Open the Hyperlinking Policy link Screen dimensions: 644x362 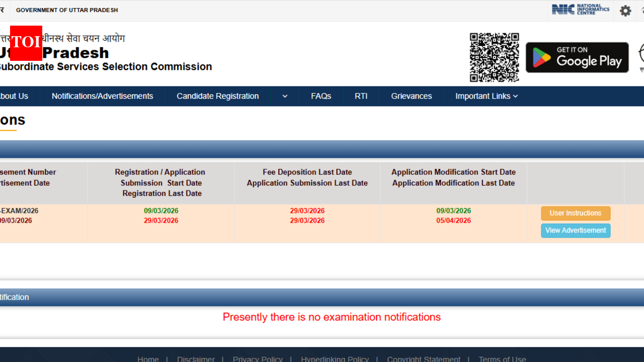point(335,358)
